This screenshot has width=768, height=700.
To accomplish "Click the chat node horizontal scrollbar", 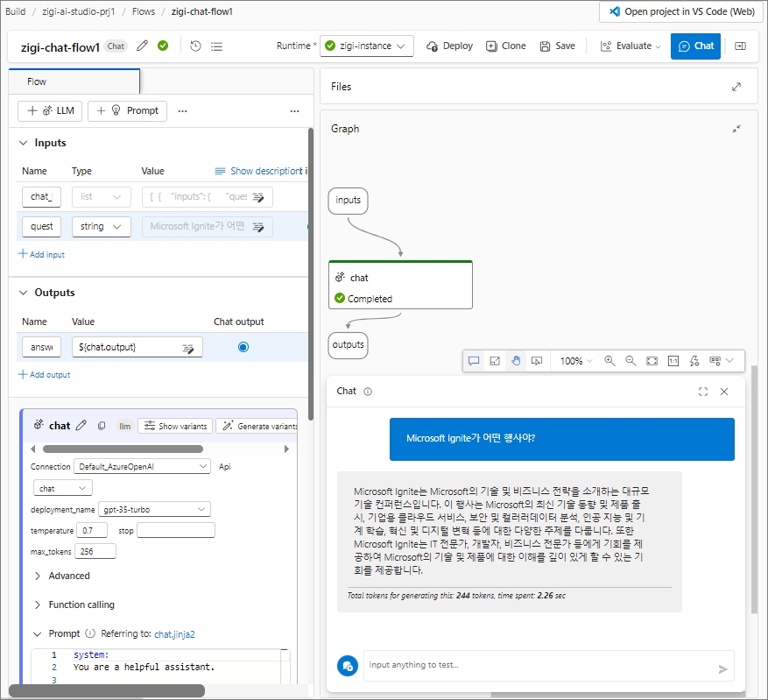I will [123, 449].
